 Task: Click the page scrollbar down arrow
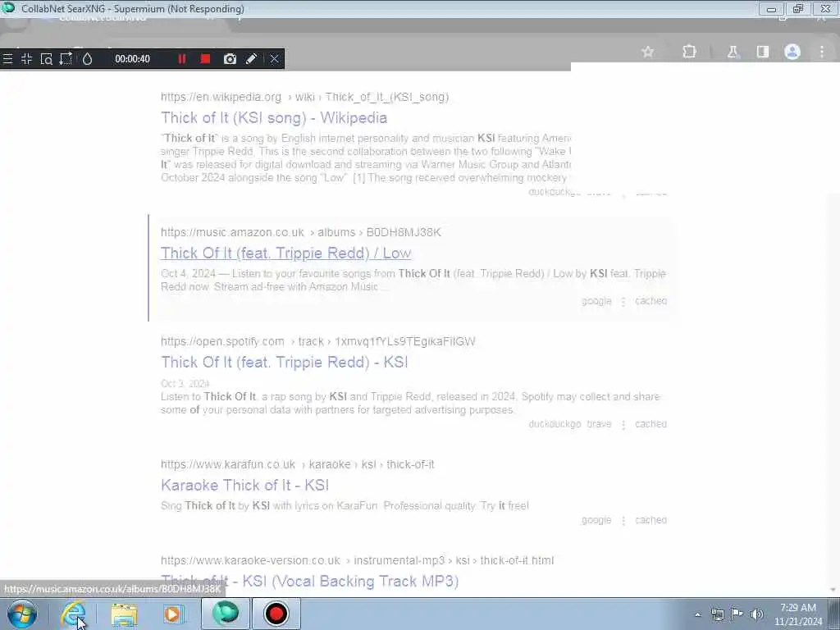point(833,591)
